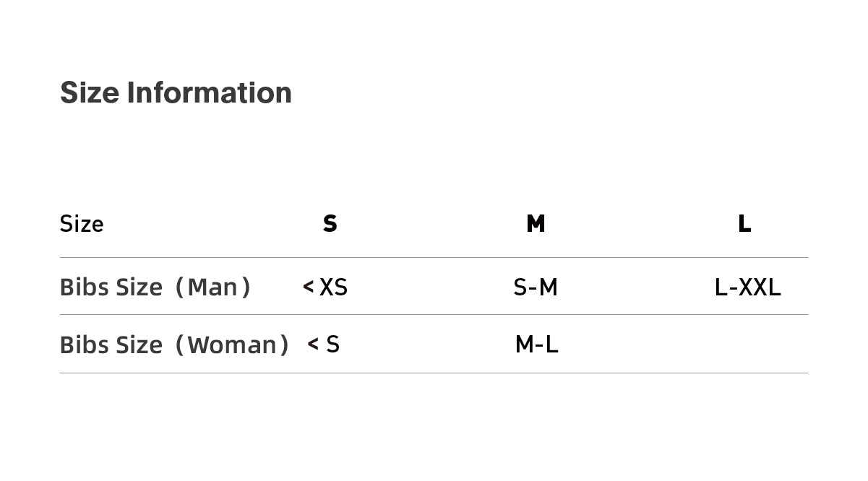
Task: Click the Size Information heading
Action: 176,93
